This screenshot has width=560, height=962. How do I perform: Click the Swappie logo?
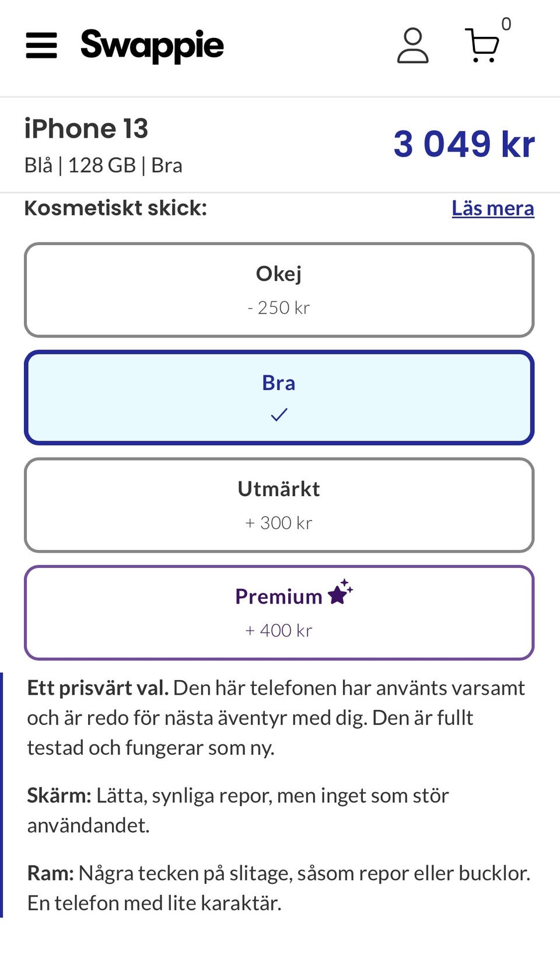(152, 46)
